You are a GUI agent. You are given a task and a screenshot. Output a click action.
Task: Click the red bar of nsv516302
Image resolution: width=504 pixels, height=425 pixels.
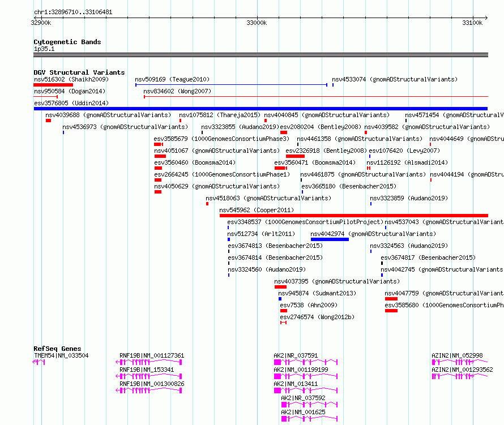coord(53,85)
